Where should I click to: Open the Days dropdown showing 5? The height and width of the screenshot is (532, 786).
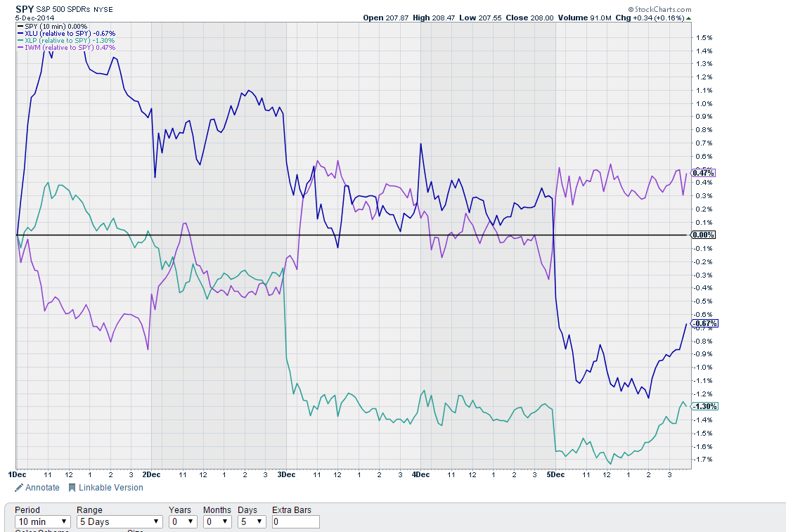(252, 521)
